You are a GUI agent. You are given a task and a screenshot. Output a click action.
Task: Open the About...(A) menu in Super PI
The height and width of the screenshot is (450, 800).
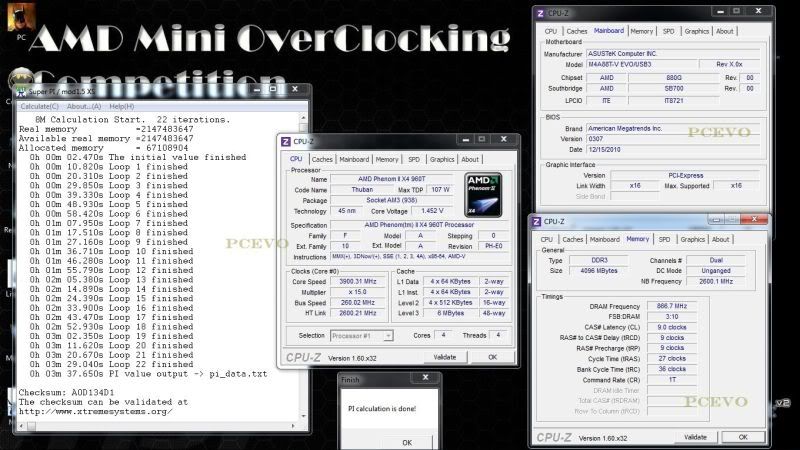coord(84,106)
